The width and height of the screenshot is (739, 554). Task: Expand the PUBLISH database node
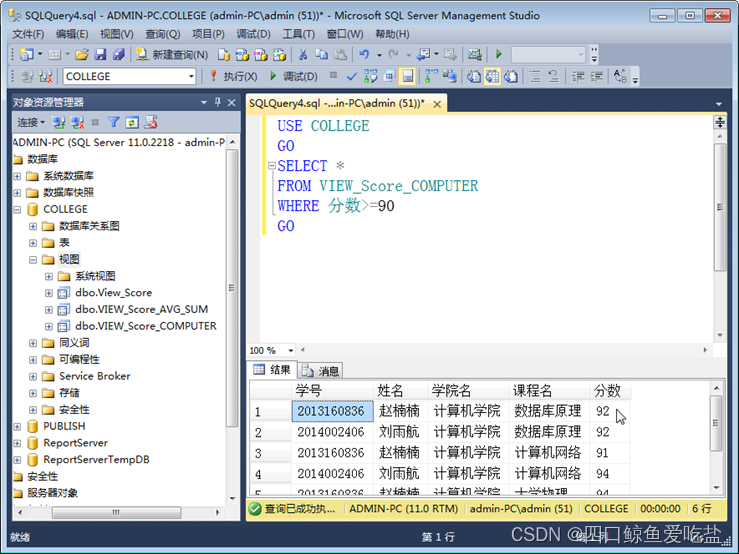17,427
